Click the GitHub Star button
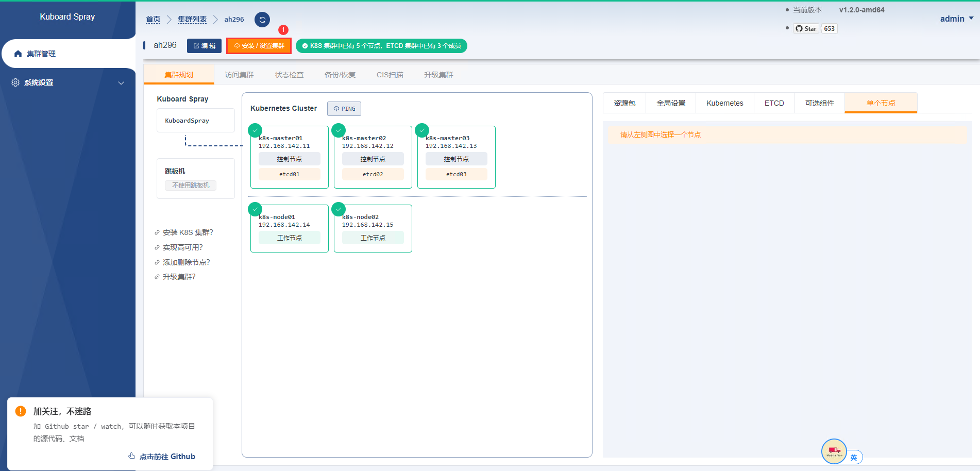 point(806,29)
